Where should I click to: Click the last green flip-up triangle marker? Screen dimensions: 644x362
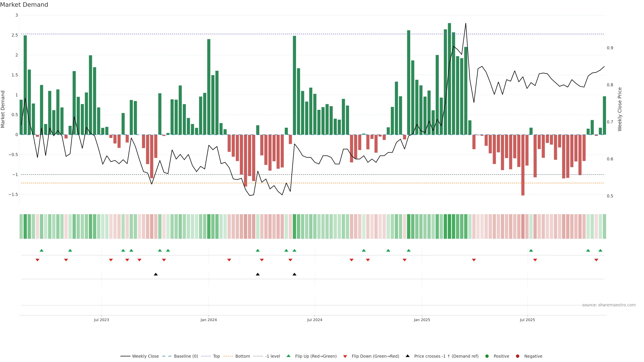600,250
